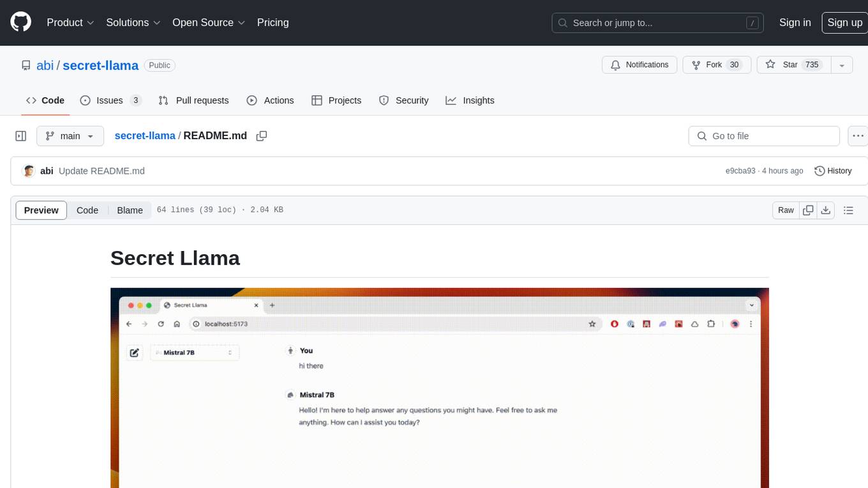Viewport: 868px width, 488px height.
Task: Switch to Blame view
Action: point(130,210)
